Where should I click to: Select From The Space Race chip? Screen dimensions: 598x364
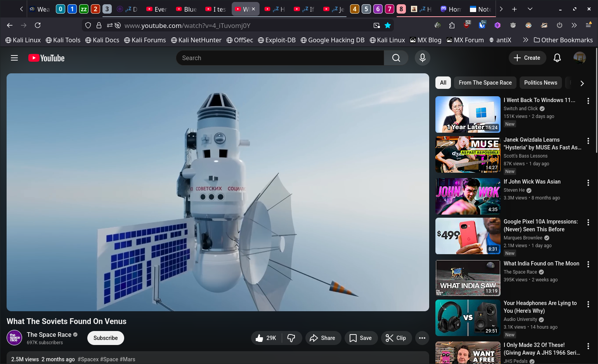pyautogui.click(x=485, y=83)
